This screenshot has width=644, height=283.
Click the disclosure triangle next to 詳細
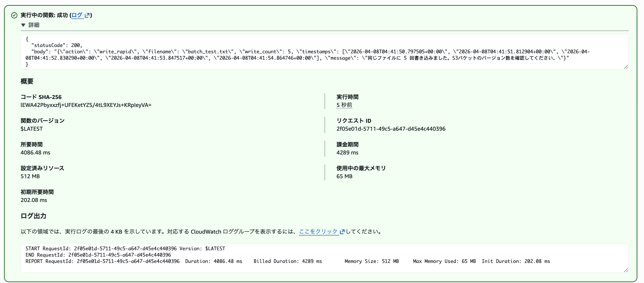coord(23,25)
